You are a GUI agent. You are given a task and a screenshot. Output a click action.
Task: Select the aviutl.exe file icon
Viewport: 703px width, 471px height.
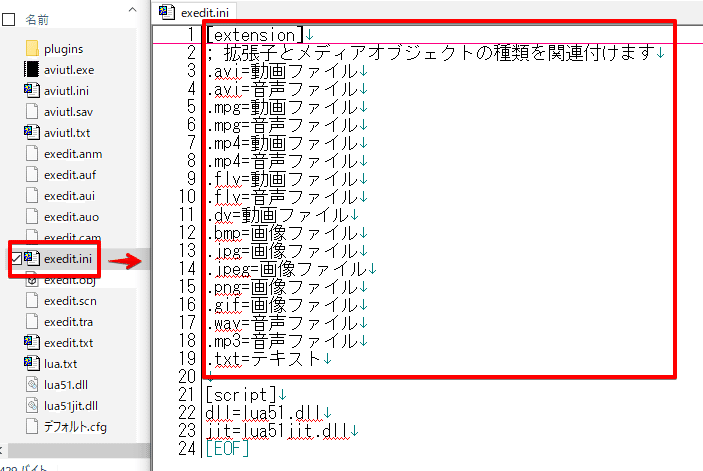click(x=31, y=69)
